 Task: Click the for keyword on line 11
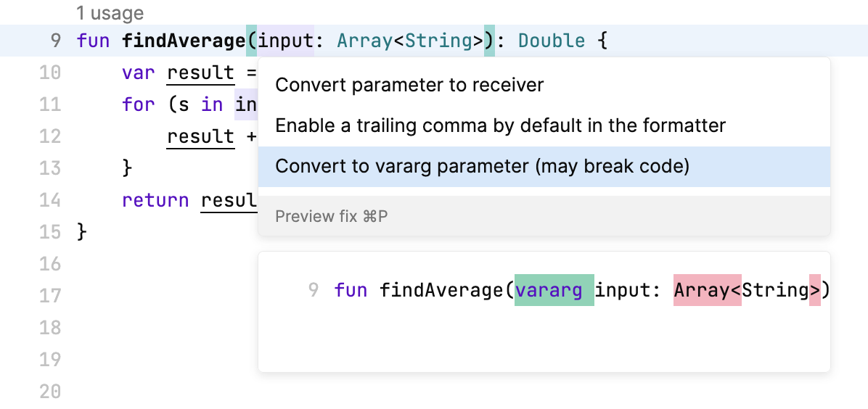[138, 104]
